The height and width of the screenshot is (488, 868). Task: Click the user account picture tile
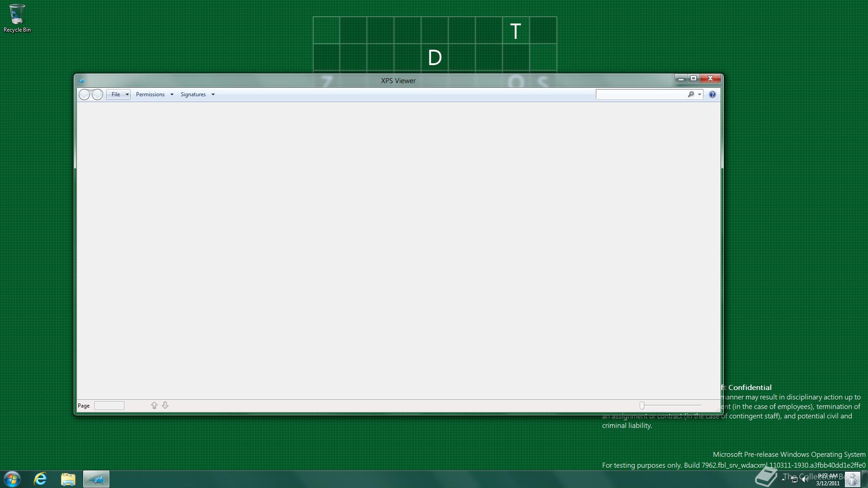tap(852, 479)
